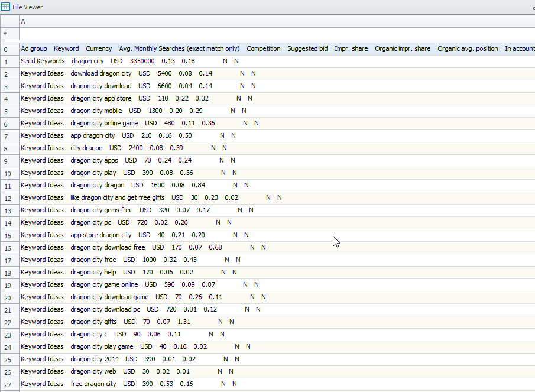
Task: Select the 'free dragon city' row cell
Action: (277, 384)
